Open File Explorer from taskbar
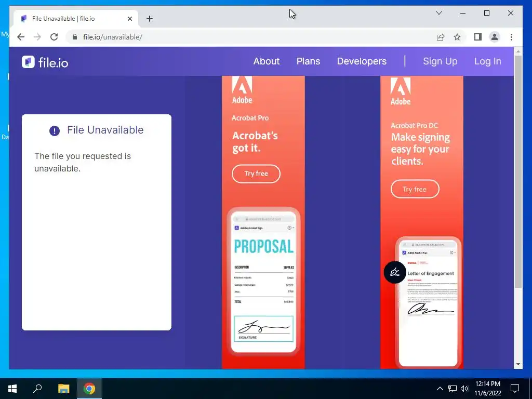This screenshot has height=399, width=532. (x=63, y=389)
